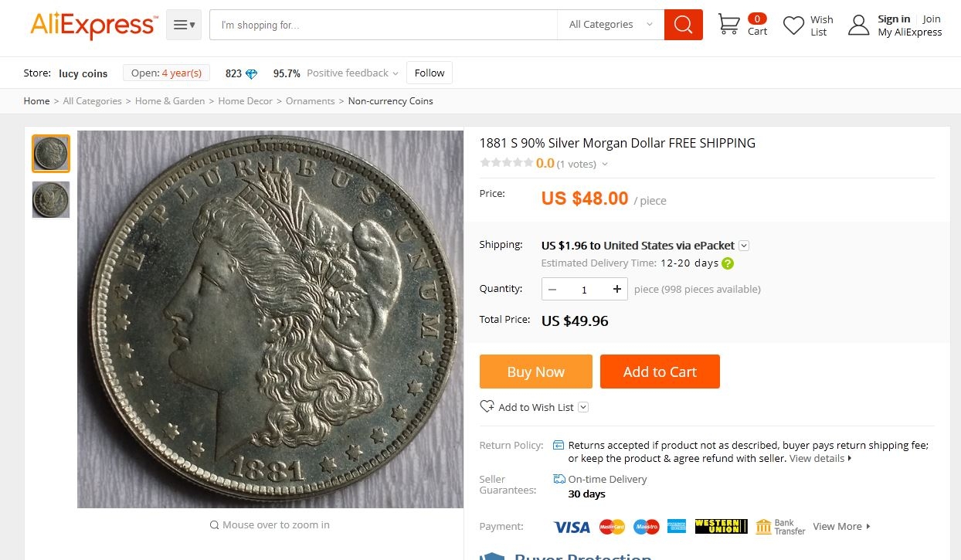Image resolution: width=961 pixels, height=560 pixels.
Task: Click the Visa payment icon
Action: coord(572,527)
